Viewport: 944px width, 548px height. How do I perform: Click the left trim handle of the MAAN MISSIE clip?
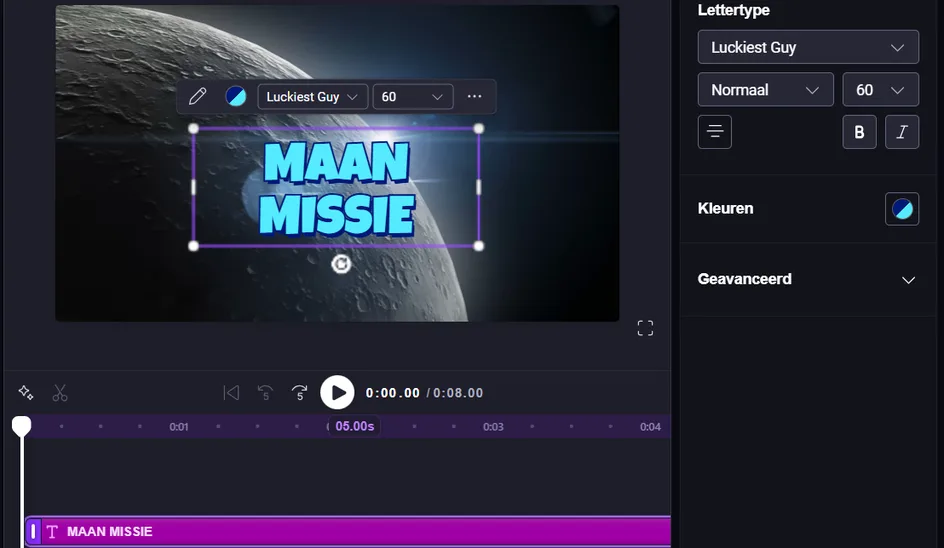pyautogui.click(x=33, y=531)
